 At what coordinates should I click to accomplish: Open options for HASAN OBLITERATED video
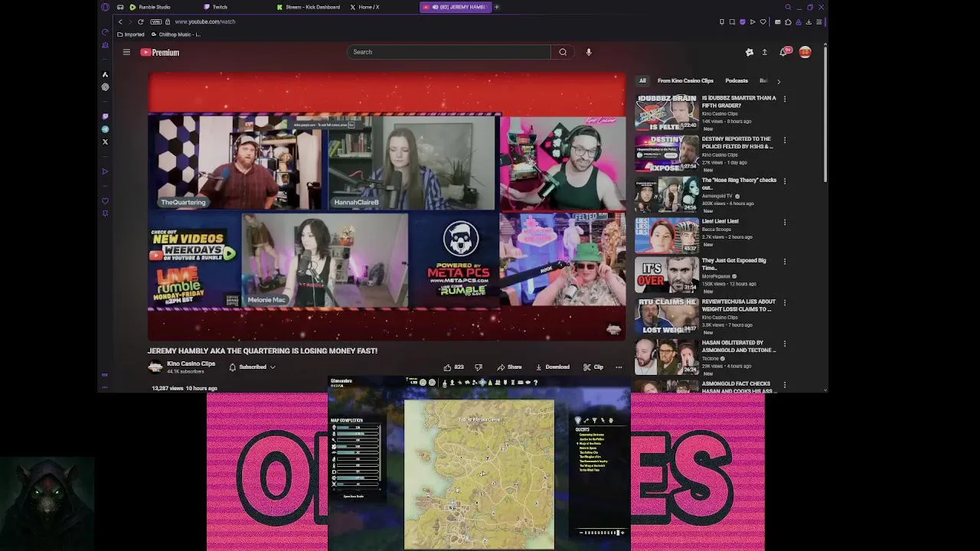(785, 344)
